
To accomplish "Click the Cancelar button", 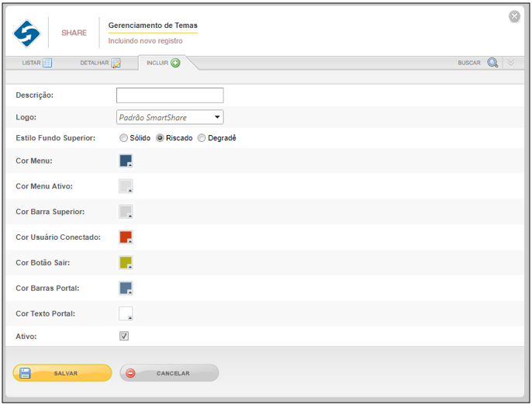I will click(x=169, y=373).
